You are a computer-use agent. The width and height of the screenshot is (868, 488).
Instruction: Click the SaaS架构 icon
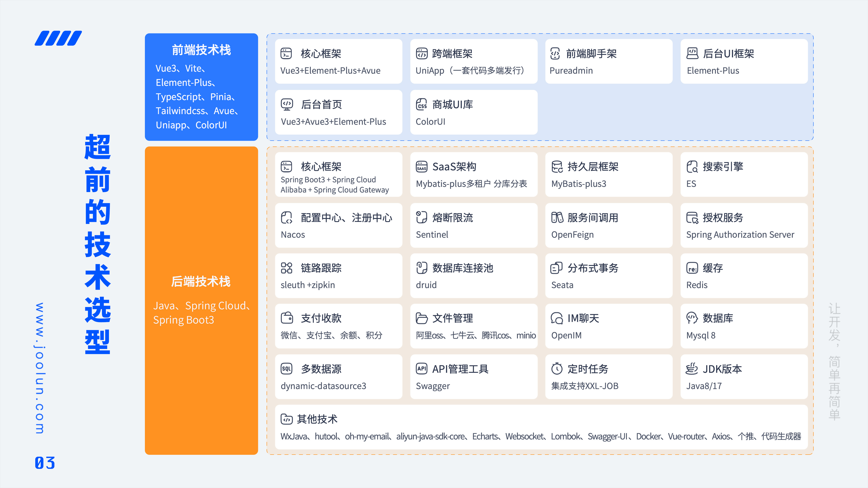pos(422,166)
